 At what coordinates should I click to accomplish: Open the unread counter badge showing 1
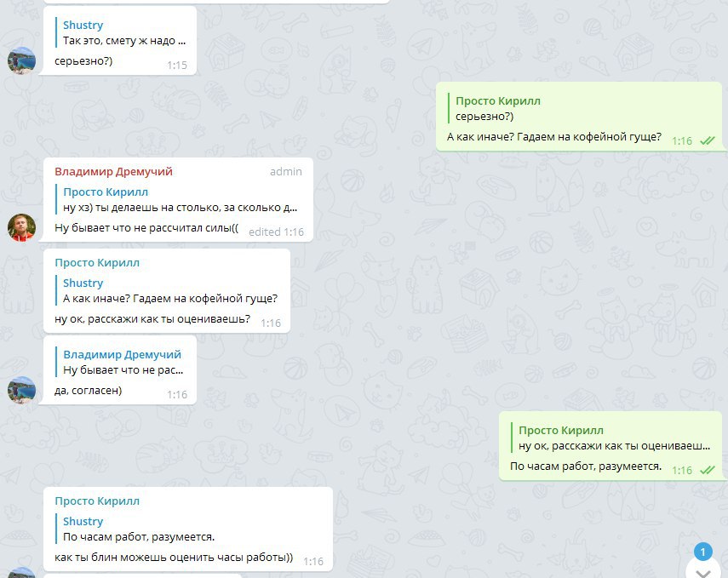(x=703, y=552)
